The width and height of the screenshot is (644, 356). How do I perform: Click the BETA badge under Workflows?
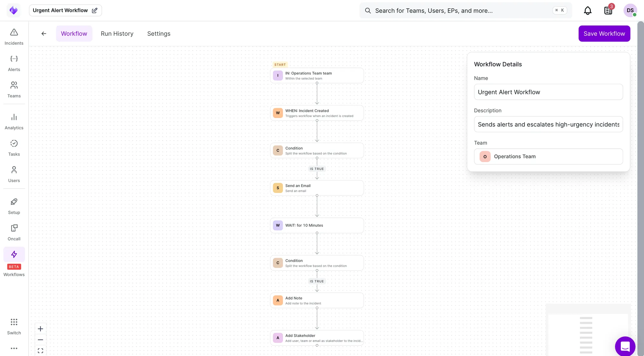click(14, 267)
